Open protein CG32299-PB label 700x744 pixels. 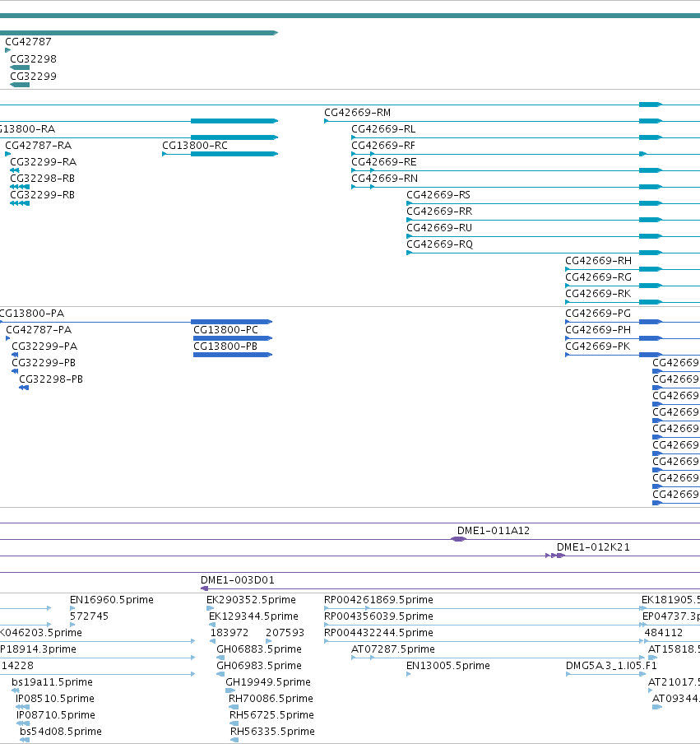(44, 362)
